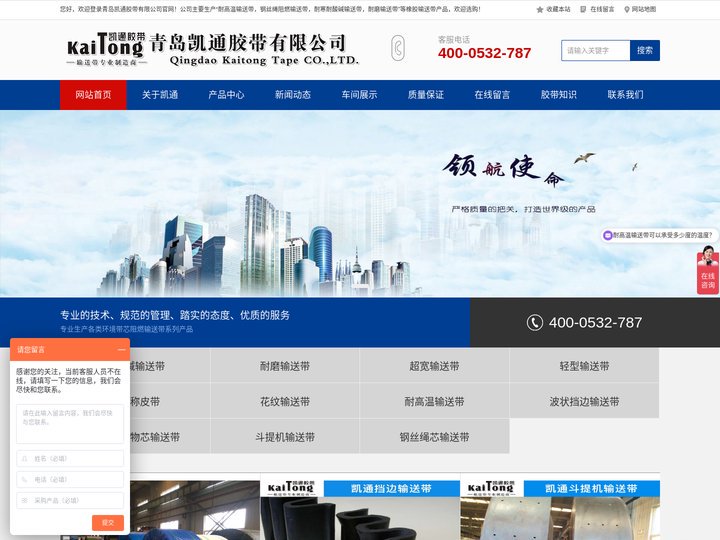Select 超宽输送带 product category
720x540 pixels.
434,366
